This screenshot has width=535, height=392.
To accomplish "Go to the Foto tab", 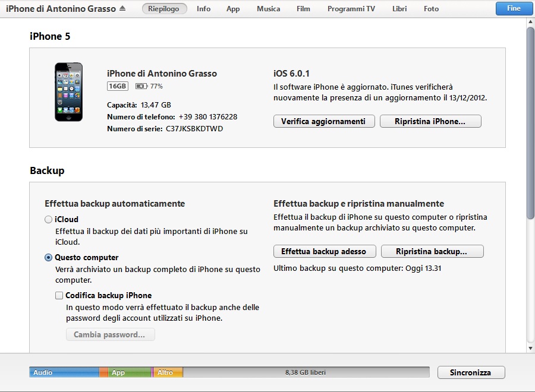I will (x=432, y=8).
